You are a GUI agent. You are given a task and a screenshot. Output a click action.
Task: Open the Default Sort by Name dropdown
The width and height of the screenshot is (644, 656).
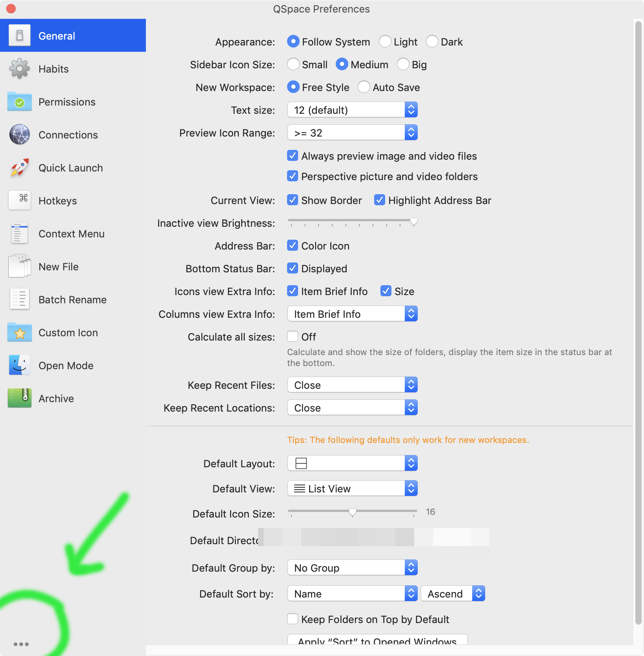(x=353, y=594)
